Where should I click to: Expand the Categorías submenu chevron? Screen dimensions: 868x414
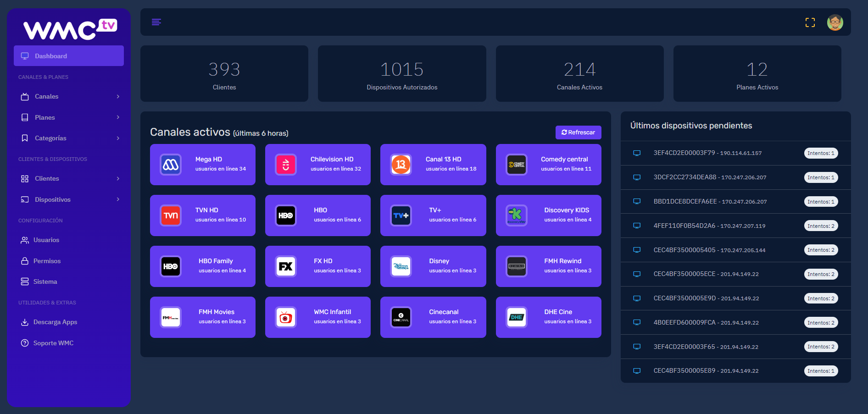(118, 138)
